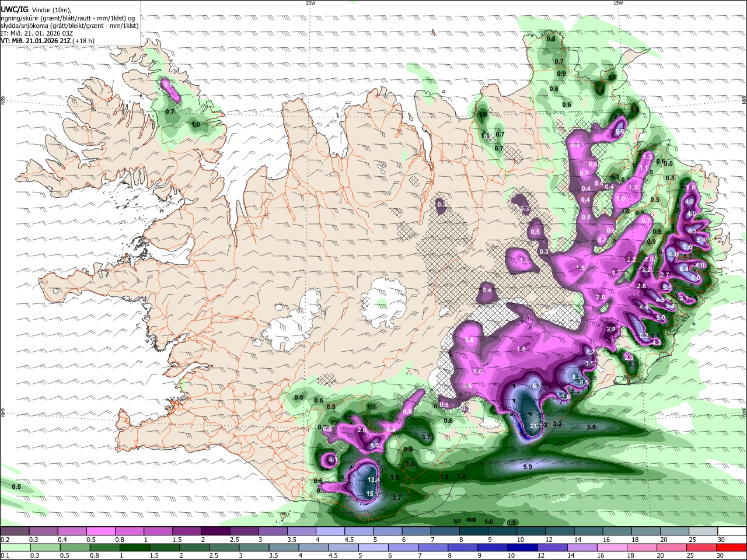Click the 13.4 precipitation value in southwest

point(373,480)
